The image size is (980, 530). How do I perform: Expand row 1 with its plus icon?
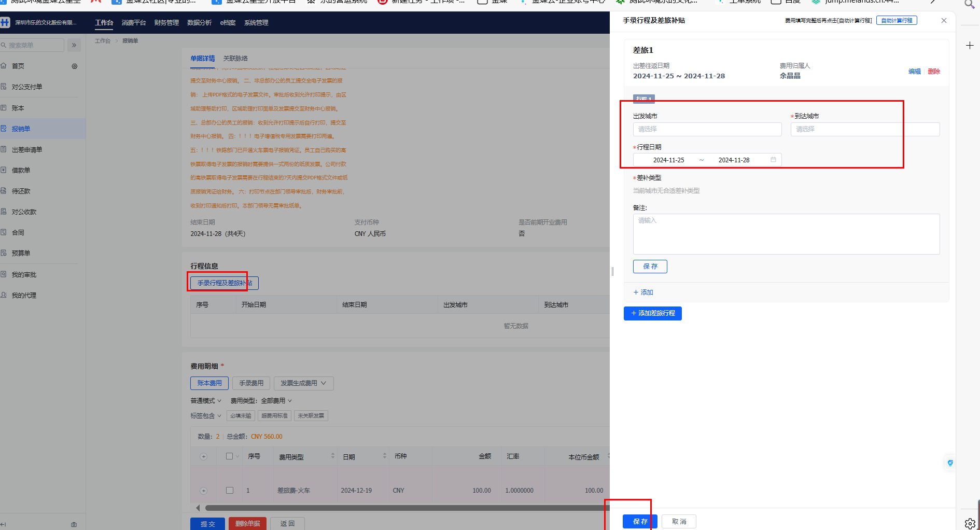click(203, 491)
